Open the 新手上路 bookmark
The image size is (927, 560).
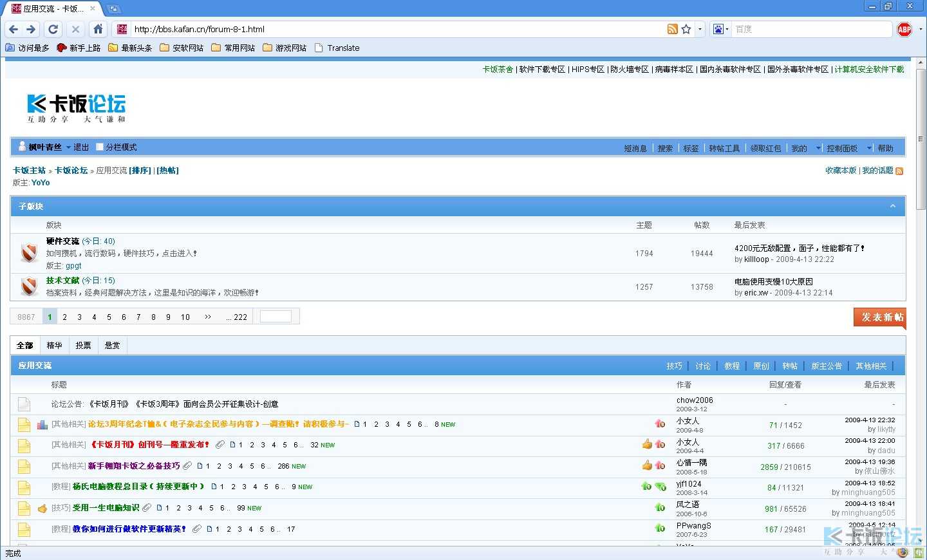[x=79, y=48]
